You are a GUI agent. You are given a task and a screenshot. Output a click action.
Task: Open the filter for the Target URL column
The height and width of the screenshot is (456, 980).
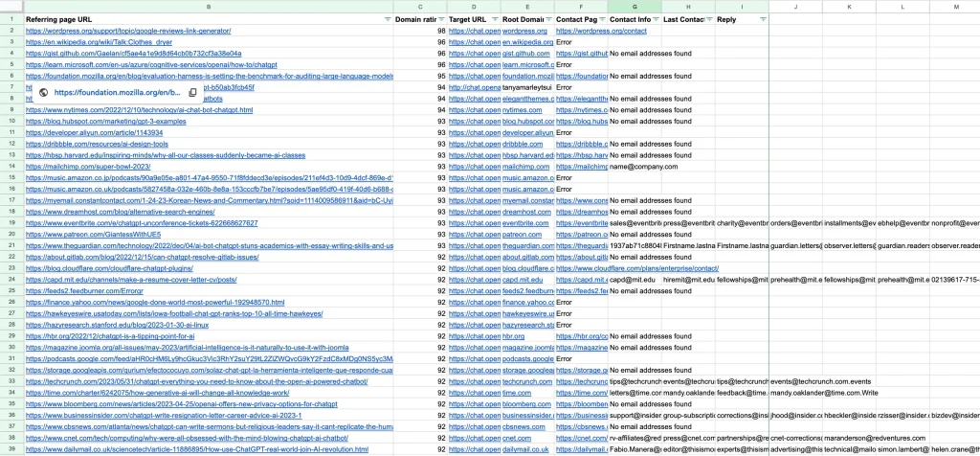click(494, 19)
